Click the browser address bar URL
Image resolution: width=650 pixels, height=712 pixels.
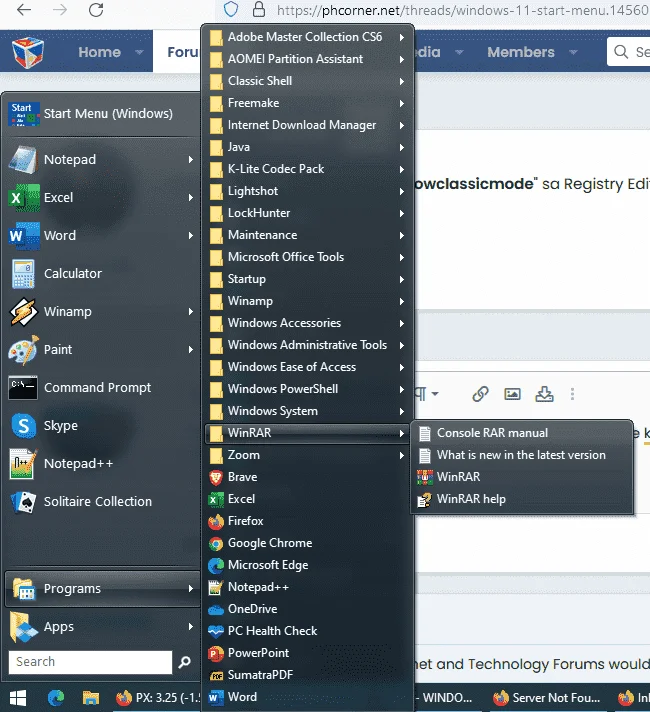click(x=462, y=10)
